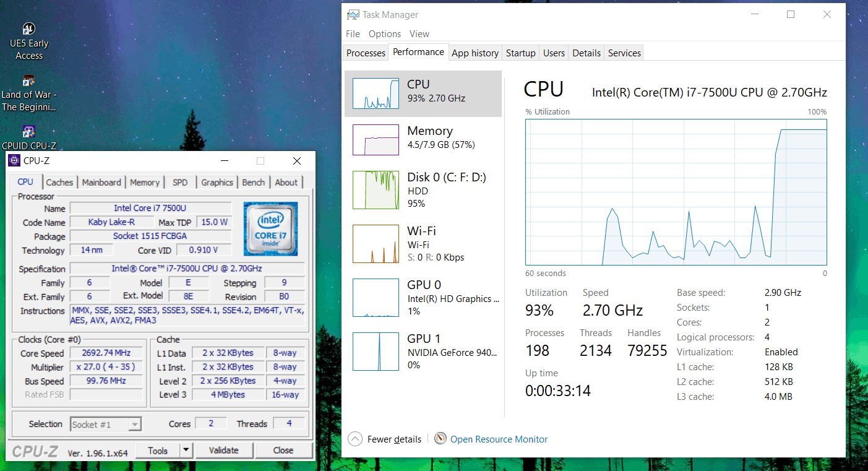Open the Processes tab in Task Manager

pos(366,53)
